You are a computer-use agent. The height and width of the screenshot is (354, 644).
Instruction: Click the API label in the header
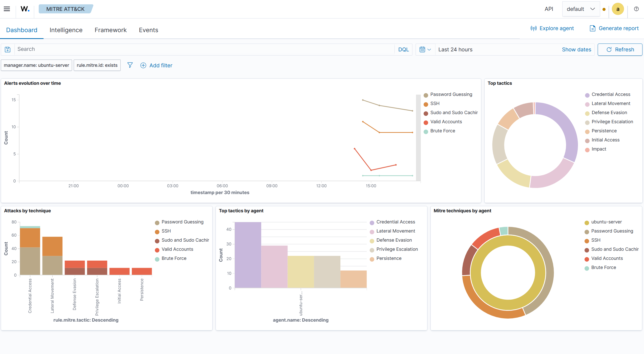pyautogui.click(x=549, y=9)
